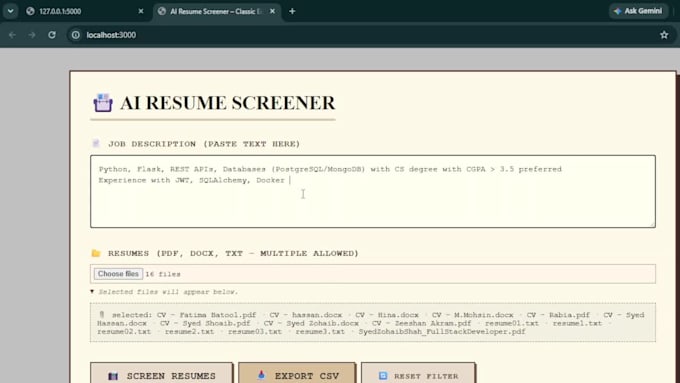The width and height of the screenshot is (680, 383).
Task: Click CV - Hina.docx filename
Action: 387,315
